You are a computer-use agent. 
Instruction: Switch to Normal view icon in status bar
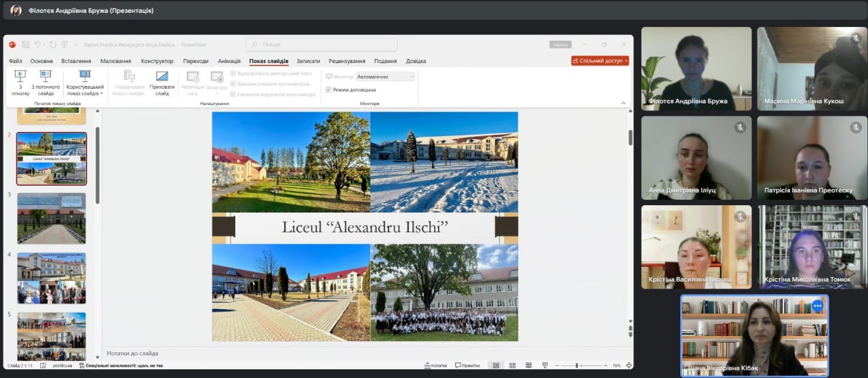(496, 366)
